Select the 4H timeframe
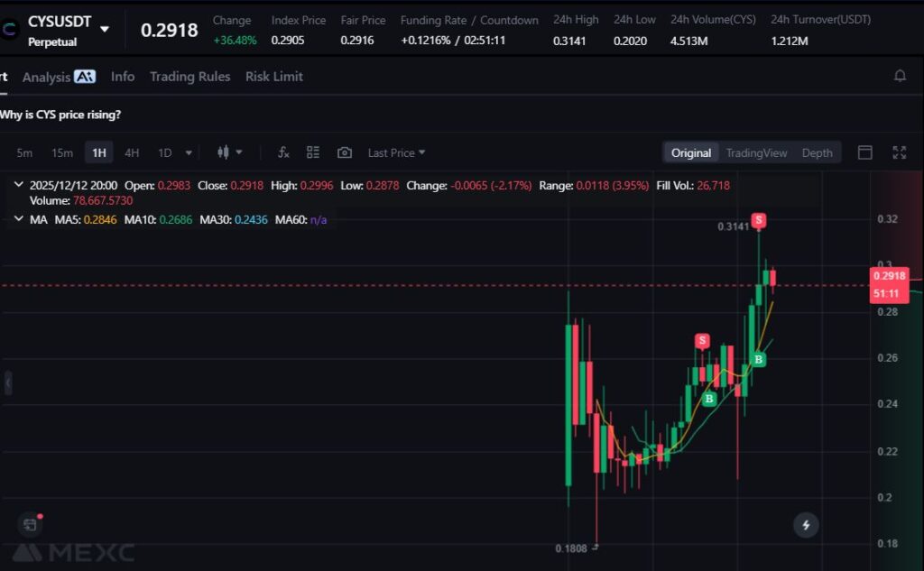This screenshot has height=571, width=924. 132,152
